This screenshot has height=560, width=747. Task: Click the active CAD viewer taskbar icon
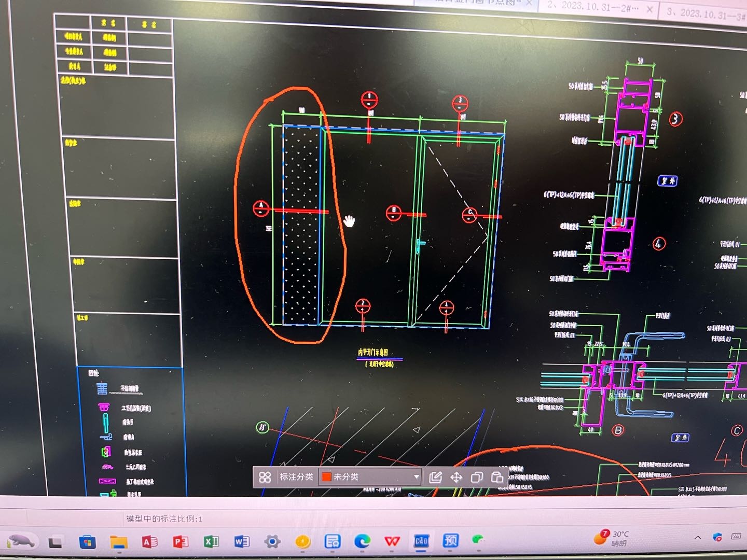pyautogui.click(x=421, y=541)
